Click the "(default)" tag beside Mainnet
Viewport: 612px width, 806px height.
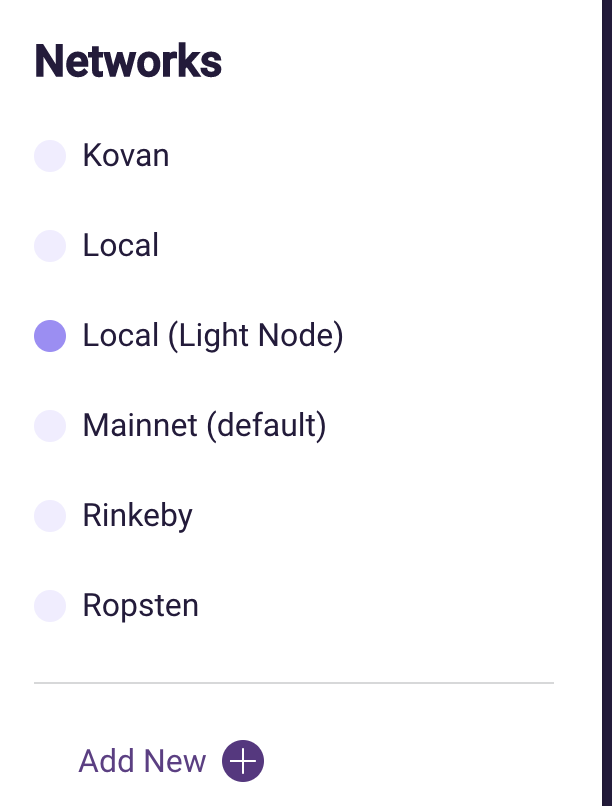pos(266,426)
